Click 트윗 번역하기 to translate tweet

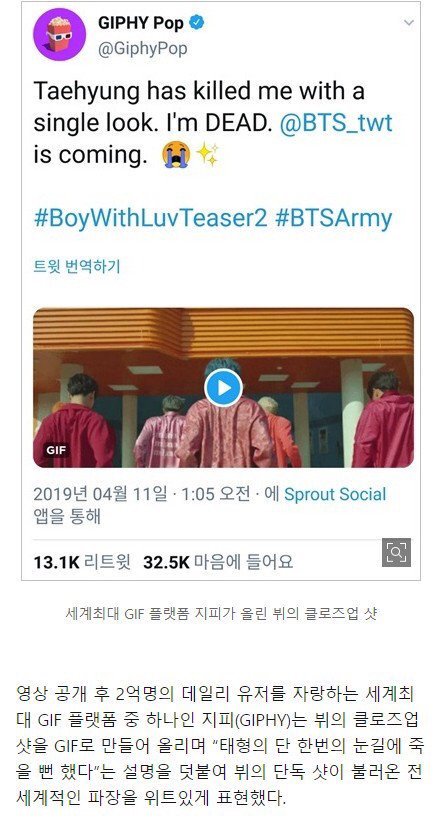tap(77, 266)
